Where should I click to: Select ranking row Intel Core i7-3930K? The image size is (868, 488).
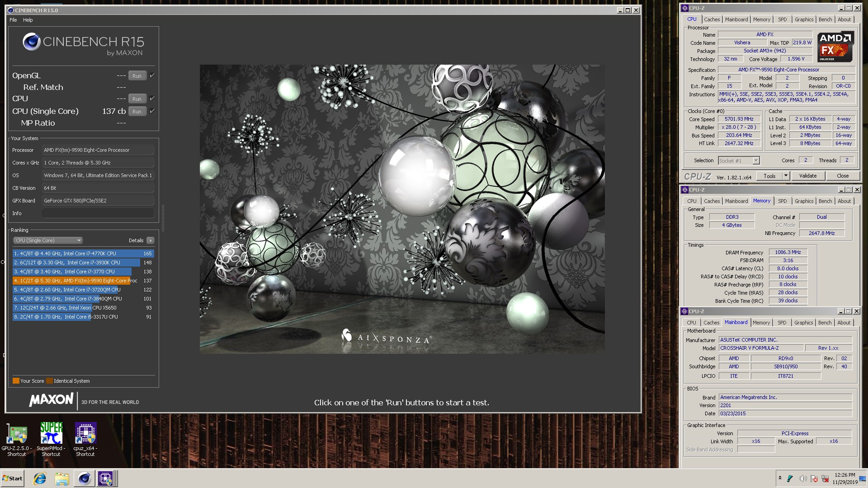(x=83, y=263)
